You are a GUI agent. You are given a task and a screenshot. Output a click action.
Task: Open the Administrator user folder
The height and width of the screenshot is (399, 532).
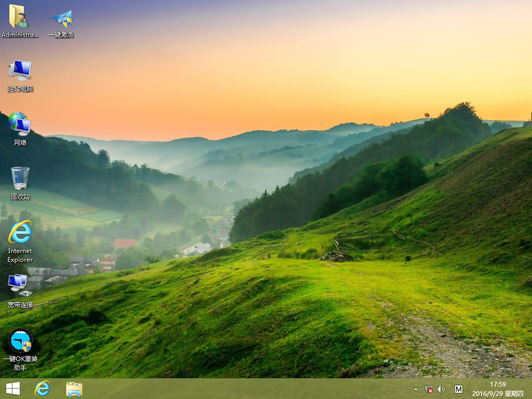pos(20,17)
